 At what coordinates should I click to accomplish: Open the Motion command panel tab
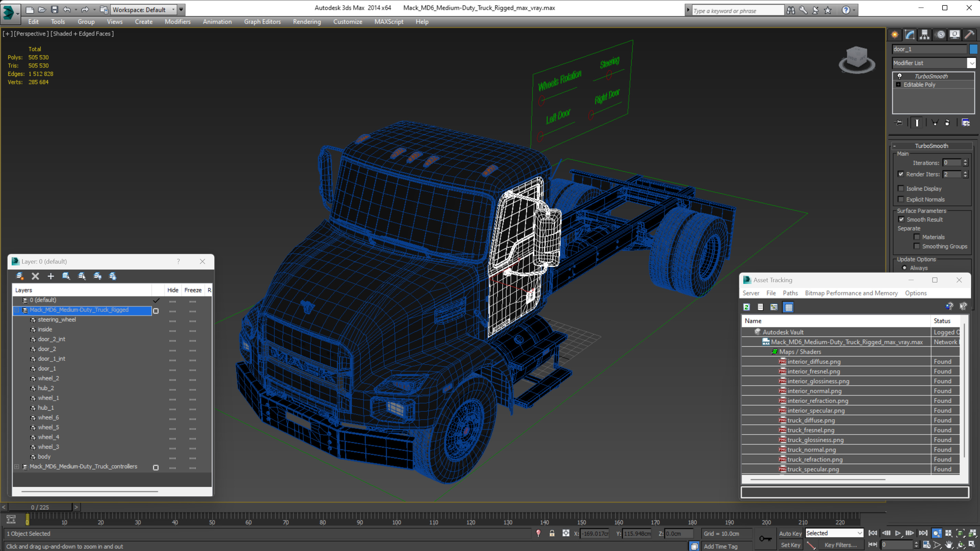coord(940,35)
